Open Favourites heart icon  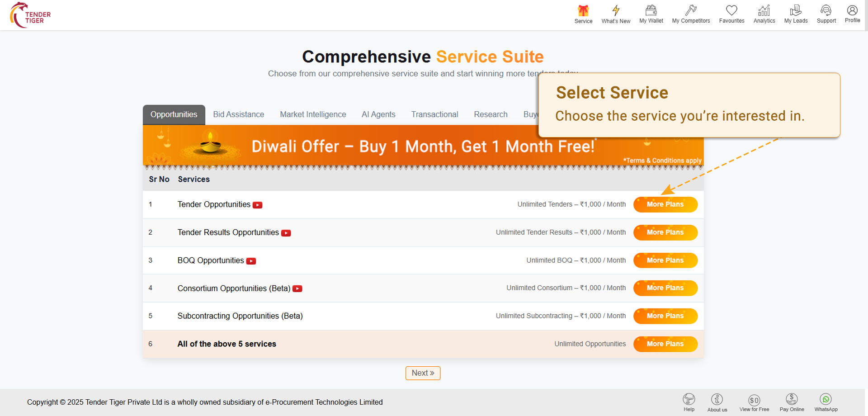tap(731, 11)
